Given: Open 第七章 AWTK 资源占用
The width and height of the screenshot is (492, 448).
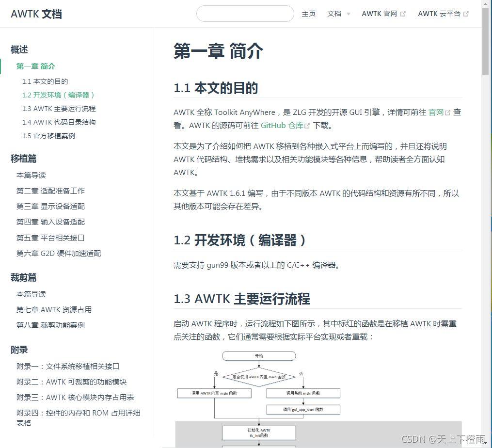Looking at the screenshot, I should tap(54, 309).
